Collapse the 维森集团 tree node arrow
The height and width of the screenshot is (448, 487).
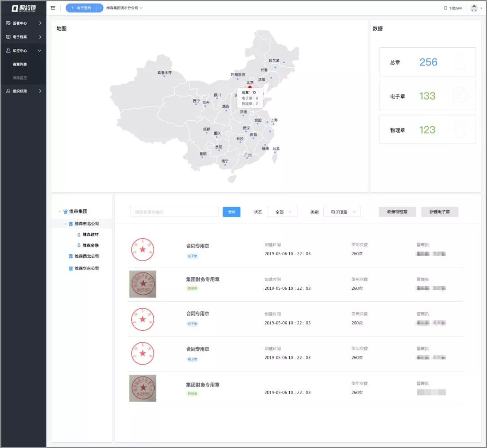pos(60,212)
